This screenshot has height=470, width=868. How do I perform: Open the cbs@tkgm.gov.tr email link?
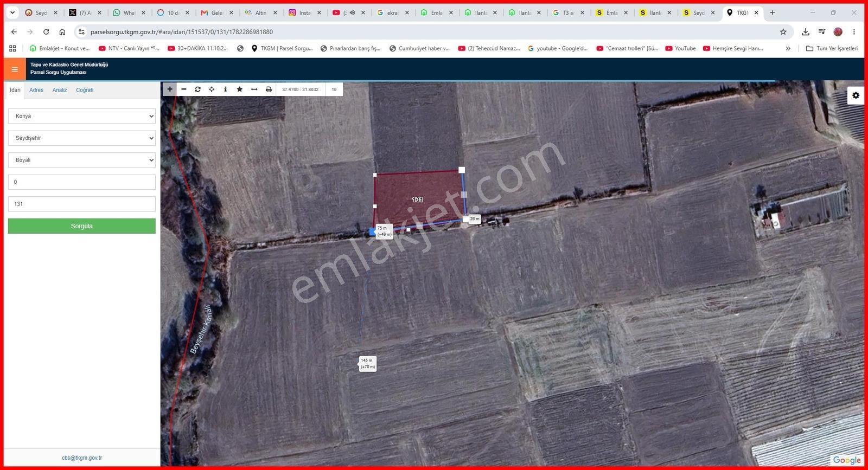82,458
